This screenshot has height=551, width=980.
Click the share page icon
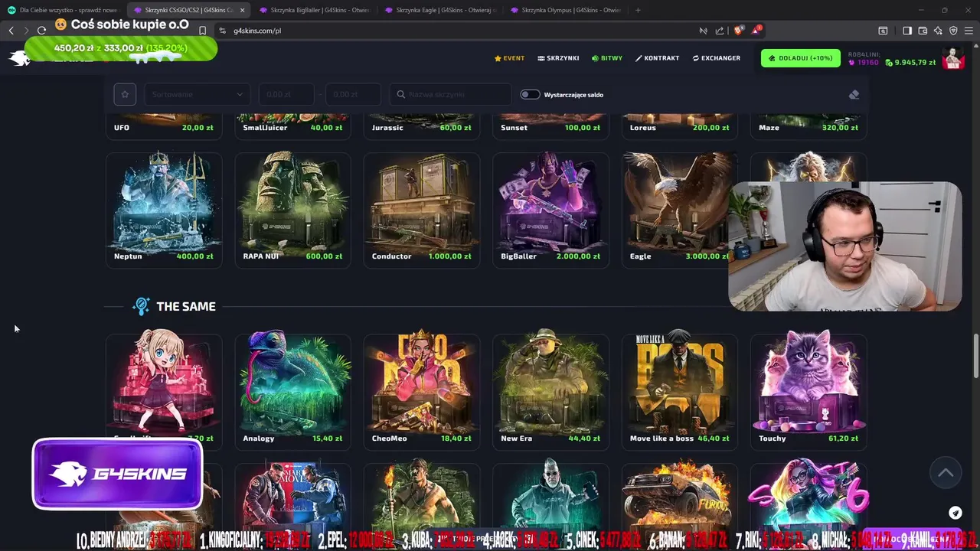[x=720, y=31]
